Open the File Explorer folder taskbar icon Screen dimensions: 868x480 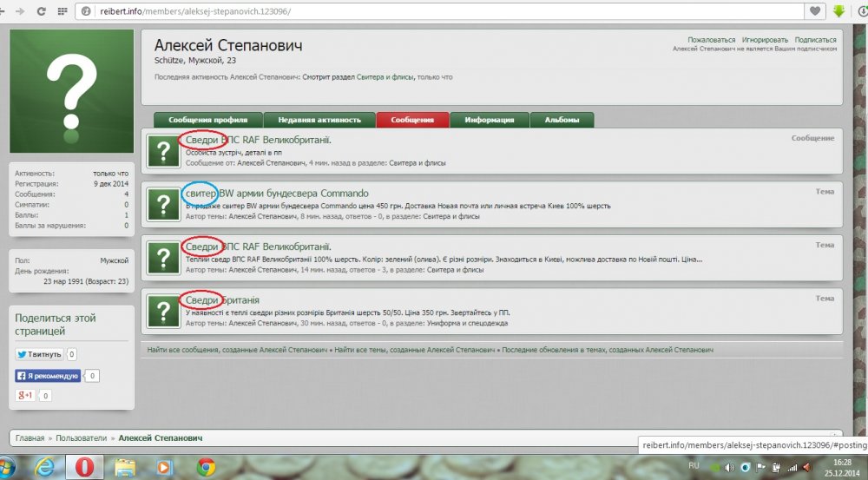click(125, 467)
